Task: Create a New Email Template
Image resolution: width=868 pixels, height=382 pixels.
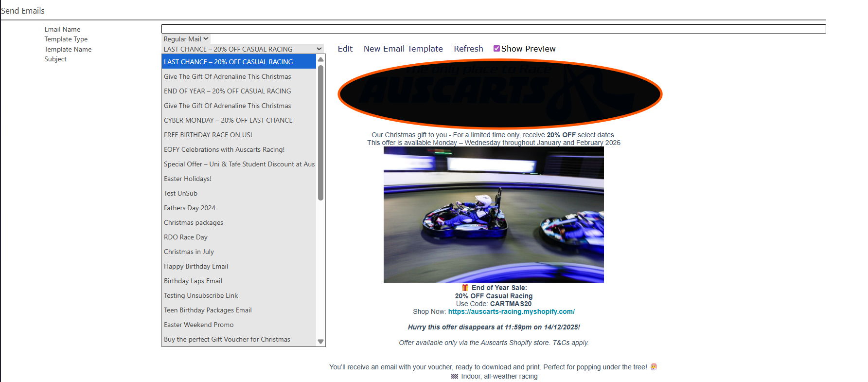Action: pos(403,49)
